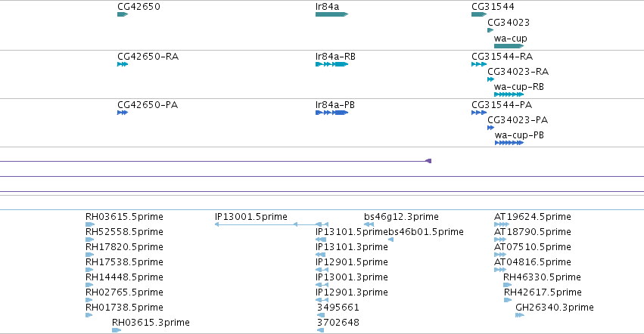Click the CG34023-PA protein glyph
The height and width of the screenshot is (334, 644).
coord(490,128)
